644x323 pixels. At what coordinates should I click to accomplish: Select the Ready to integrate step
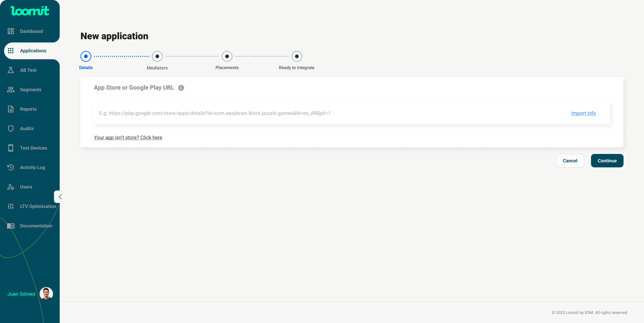click(297, 56)
